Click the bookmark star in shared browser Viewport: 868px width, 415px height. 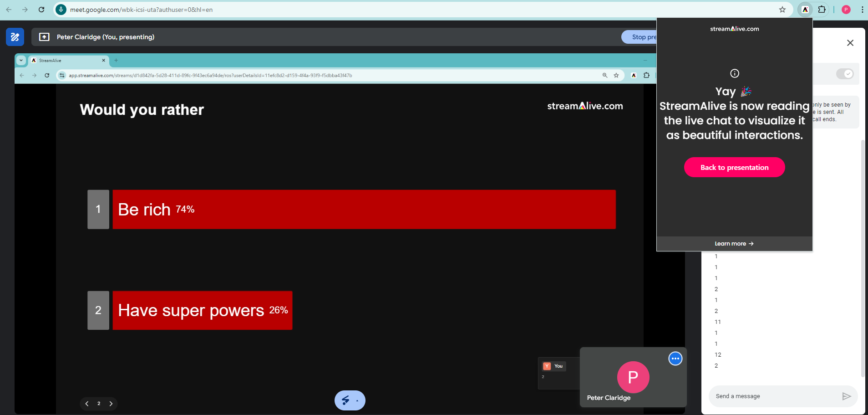click(x=616, y=76)
